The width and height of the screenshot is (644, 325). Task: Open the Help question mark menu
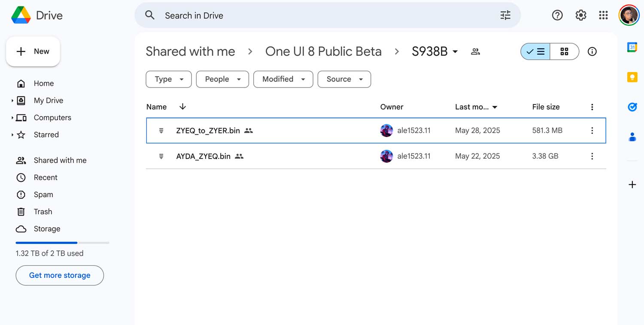pos(557,15)
